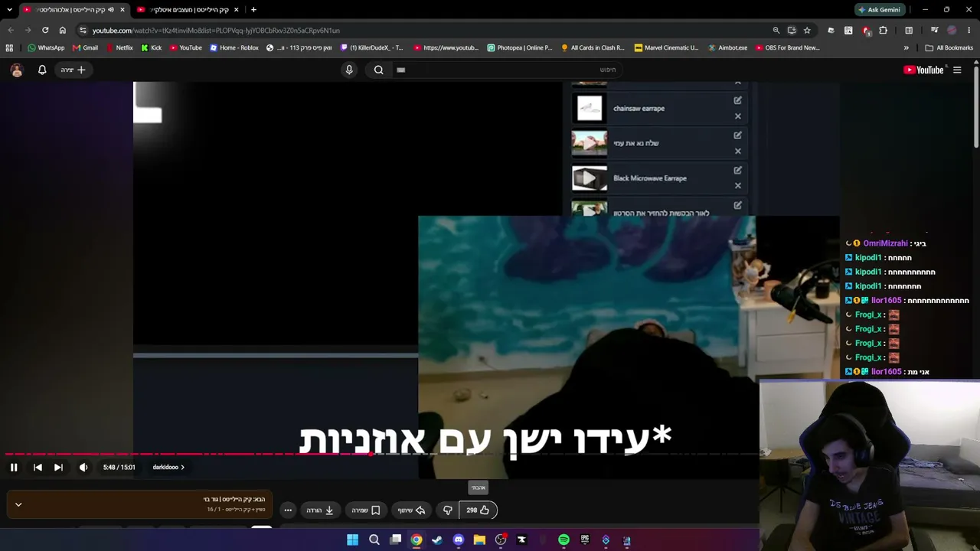Open the three-dot more actions menu

tap(288, 510)
